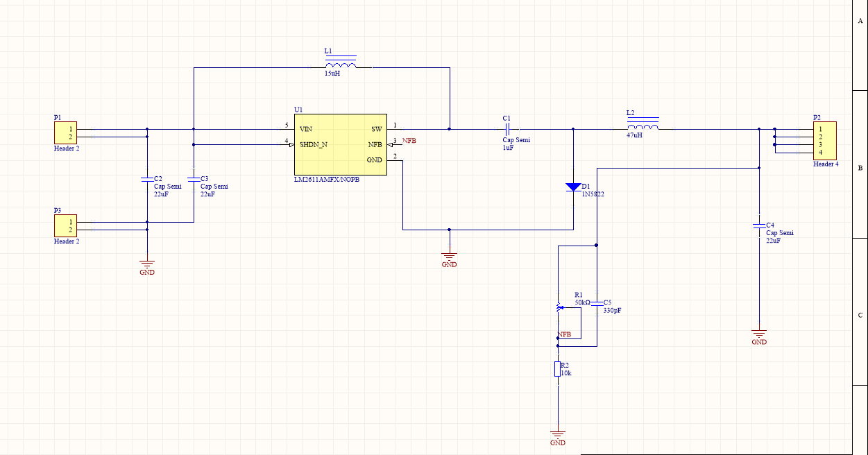Screen dimensions: 868x455
Task: Click the 1N5822 diode part label
Action: click(x=593, y=194)
